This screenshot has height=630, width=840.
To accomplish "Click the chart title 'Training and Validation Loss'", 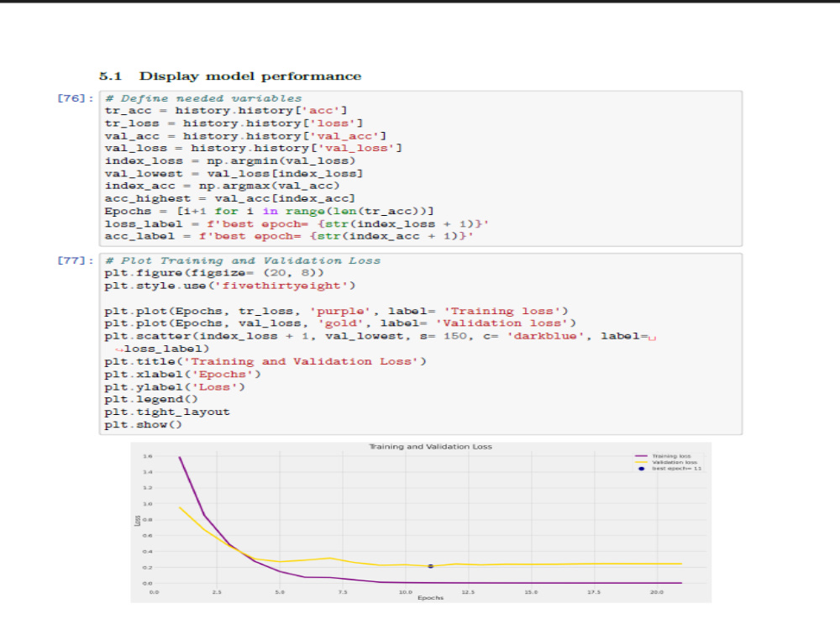I will click(431, 446).
